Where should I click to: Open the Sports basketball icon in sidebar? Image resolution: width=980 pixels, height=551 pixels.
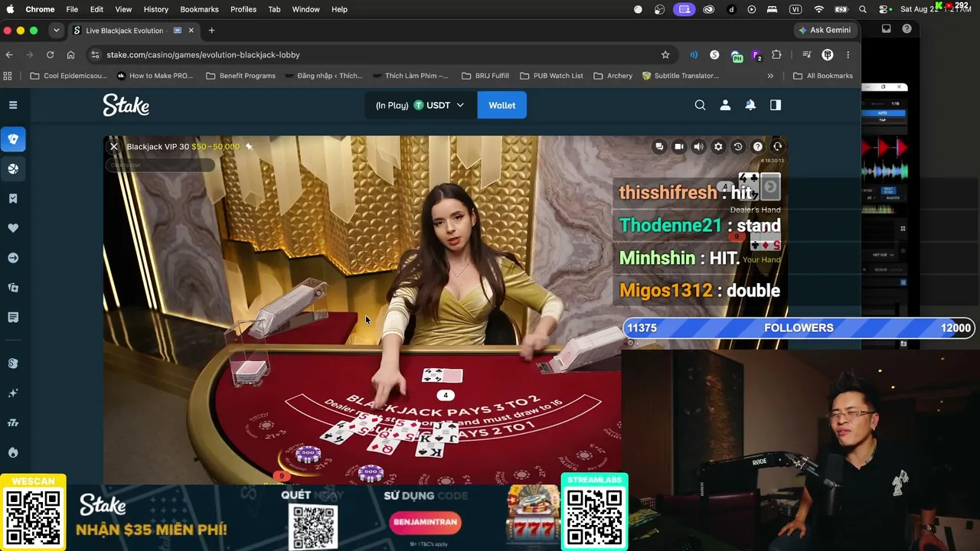point(13,168)
